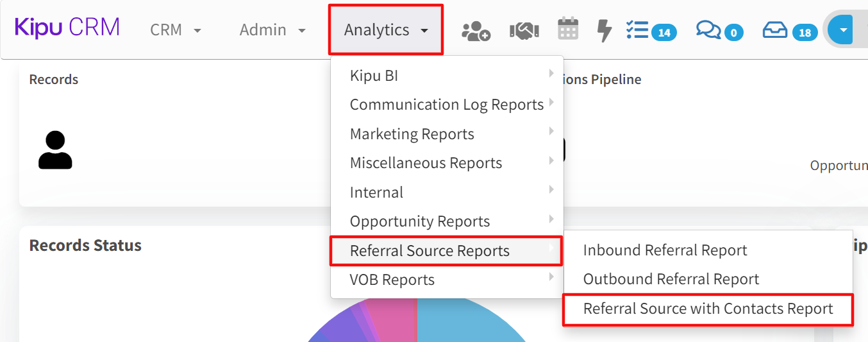The height and width of the screenshot is (342, 868).
Task: Expand the CRM dropdown menu
Action: point(176,30)
